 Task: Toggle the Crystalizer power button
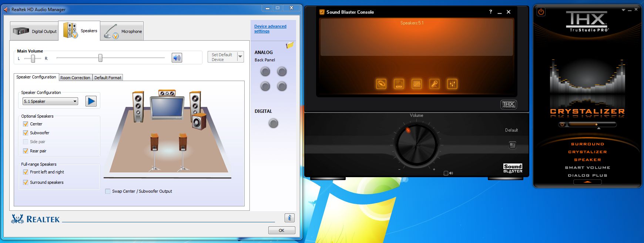(x=562, y=125)
